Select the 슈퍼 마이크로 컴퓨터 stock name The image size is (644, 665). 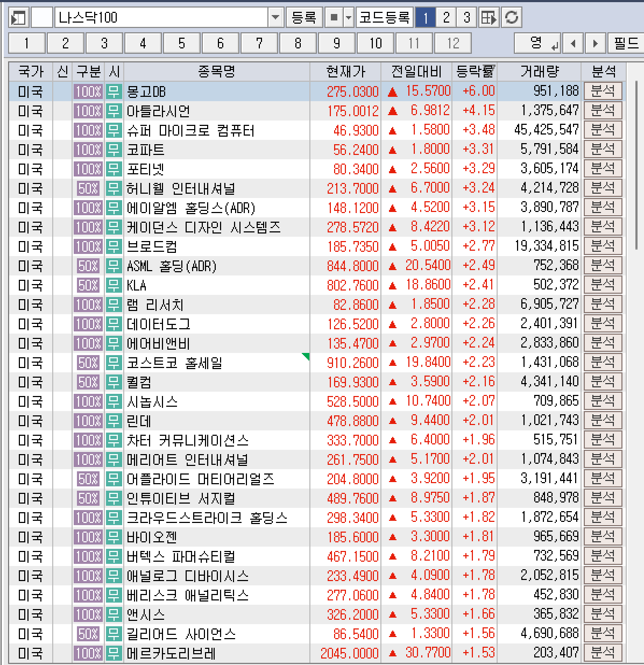[190, 130]
